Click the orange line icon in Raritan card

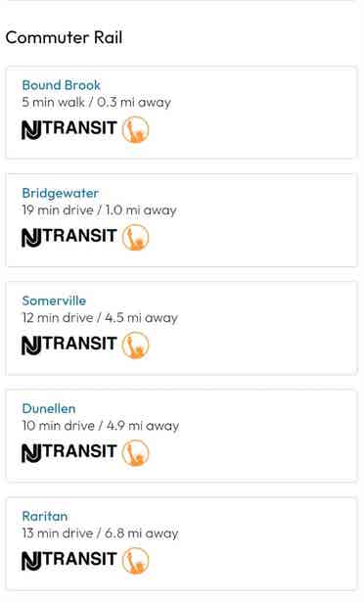pos(135,561)
